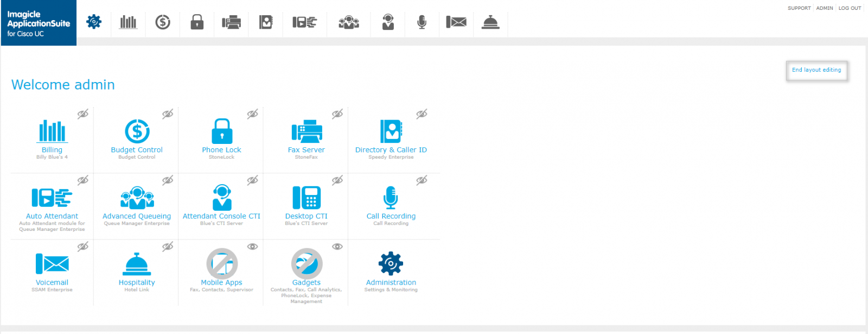Open Attendant Console headset icon in top toolbar
This screenshot has height=334, width=868.
point(388,22)
